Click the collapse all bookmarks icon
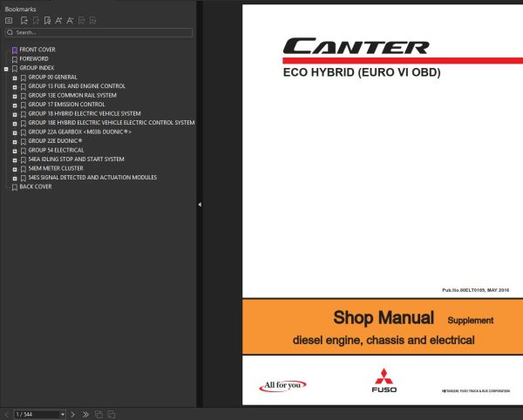This screenshot has height=420, width=523. click(92, 21)
